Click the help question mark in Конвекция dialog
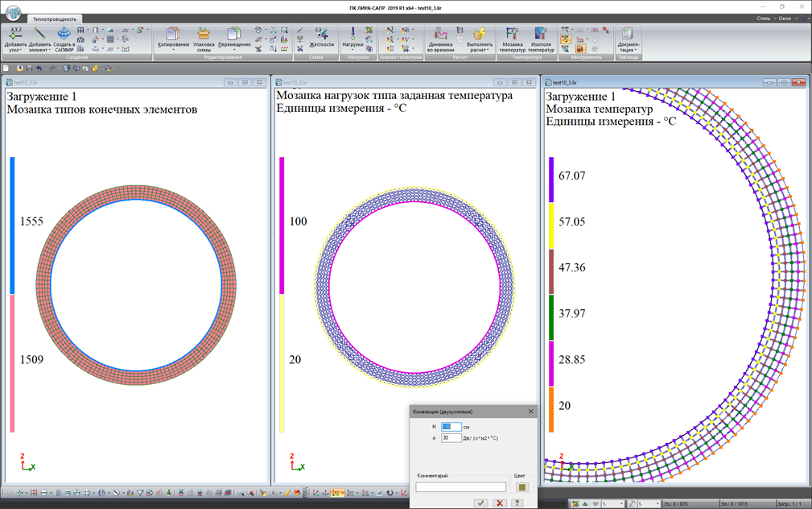The image size is (812, 509). pyautogui.click(x=517, y=503)
